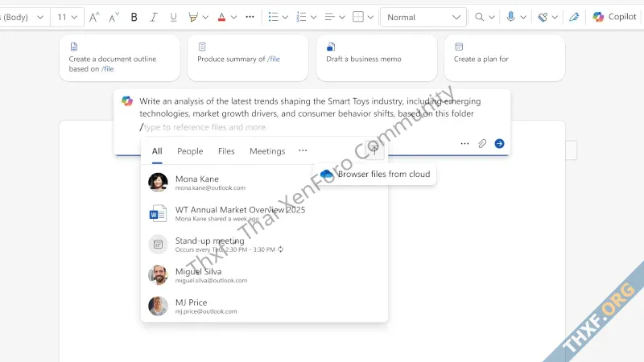Click the paragraph alignment icon

[329, 17]
